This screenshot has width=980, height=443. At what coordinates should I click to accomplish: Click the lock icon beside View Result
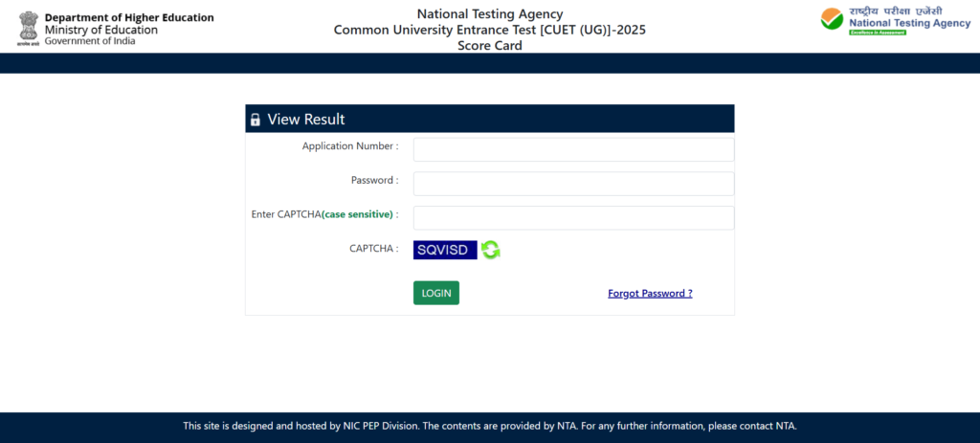pyautogui.click(x=255, y=120)
